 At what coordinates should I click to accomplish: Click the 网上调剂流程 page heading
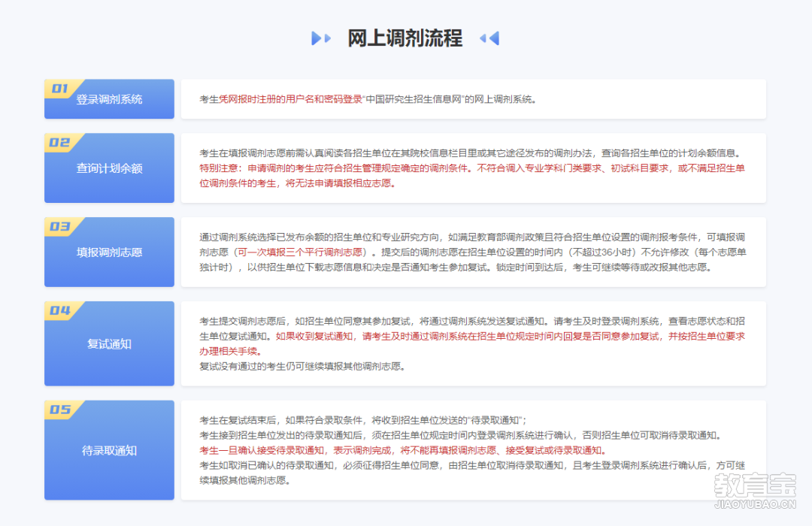pos(404,38)
